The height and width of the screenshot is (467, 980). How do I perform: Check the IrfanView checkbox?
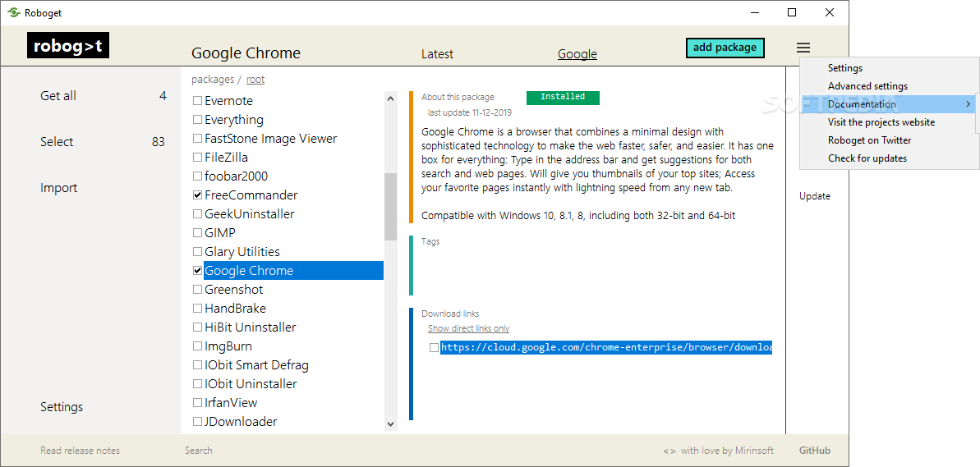tap(197, 403)
